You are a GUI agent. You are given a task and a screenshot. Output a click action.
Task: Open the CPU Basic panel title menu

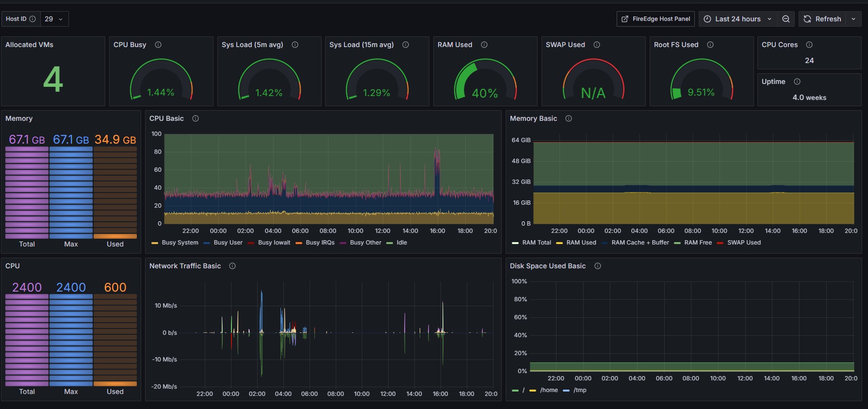(166, 118)
